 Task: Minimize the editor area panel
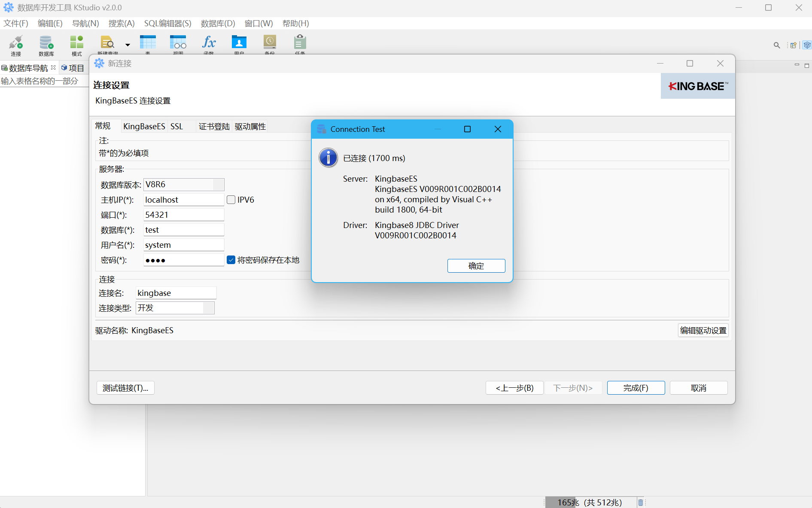(x=797, y=65)
